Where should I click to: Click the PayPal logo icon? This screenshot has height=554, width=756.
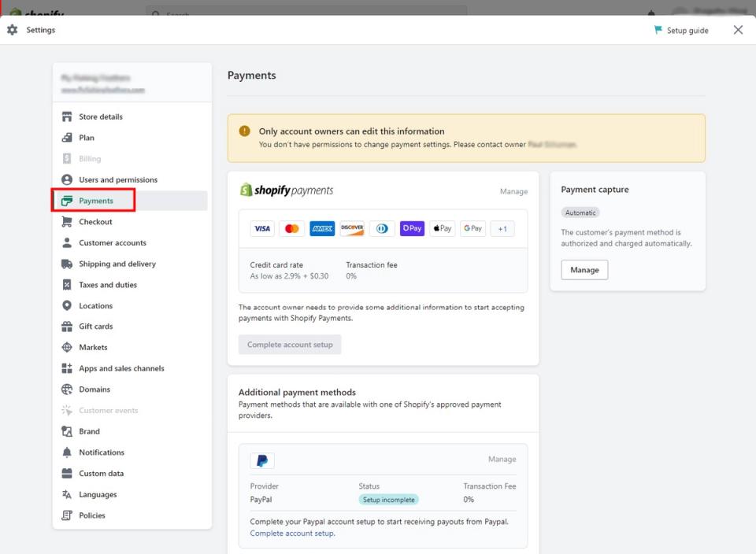(x=262, y=461)
